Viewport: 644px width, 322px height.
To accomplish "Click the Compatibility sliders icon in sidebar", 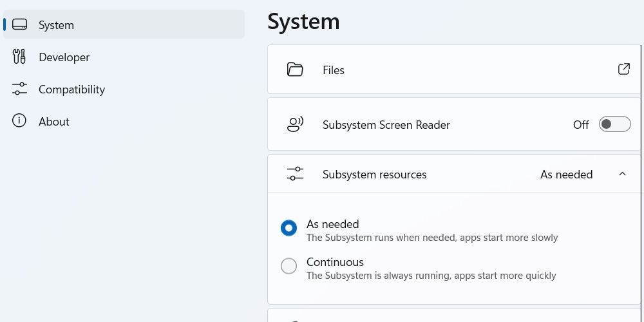I will [x=19, y=90].
